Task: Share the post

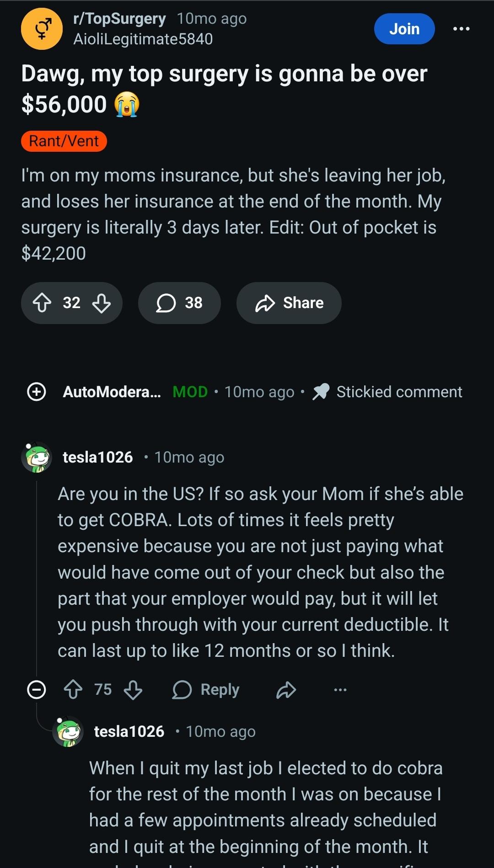Action: click(x=289, y=303)
